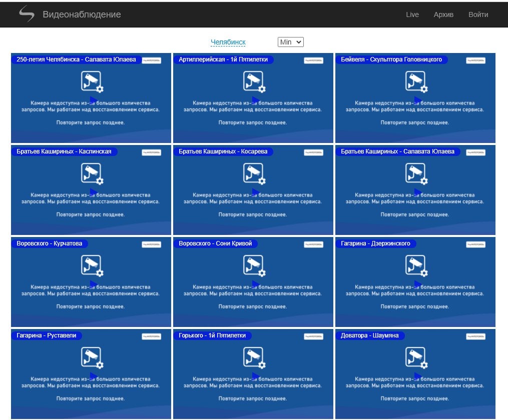
Task: Play the Братьев Кашириных - Каслинская camera
Action: pyautogui.click(x=94, y=192)
